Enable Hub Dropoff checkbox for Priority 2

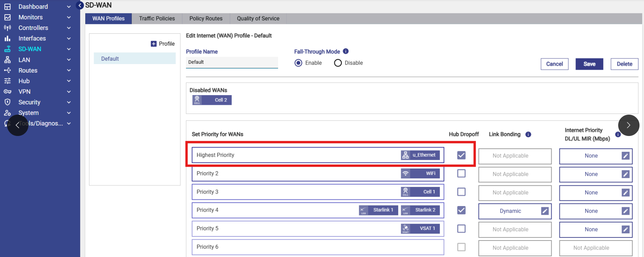pos(461,173)
